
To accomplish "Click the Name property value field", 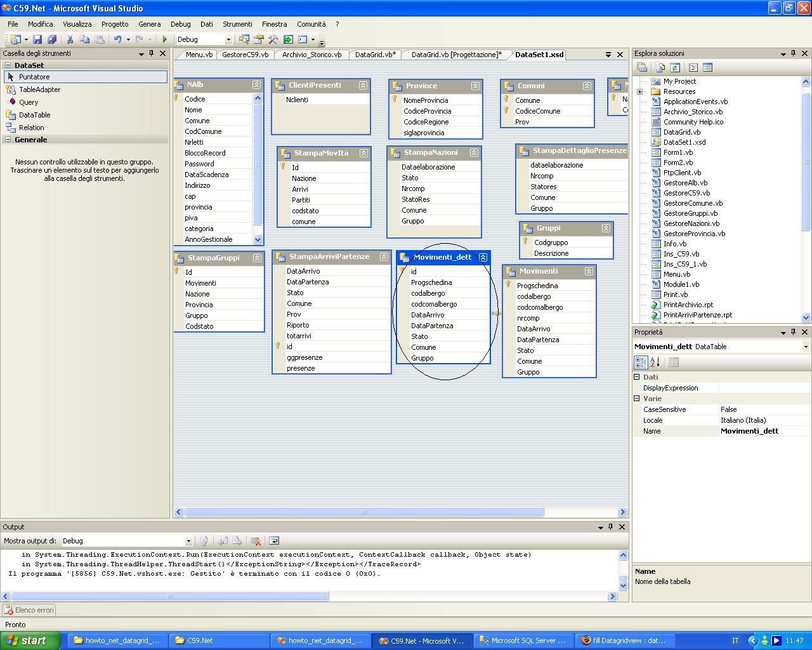I will coord(764,431).
